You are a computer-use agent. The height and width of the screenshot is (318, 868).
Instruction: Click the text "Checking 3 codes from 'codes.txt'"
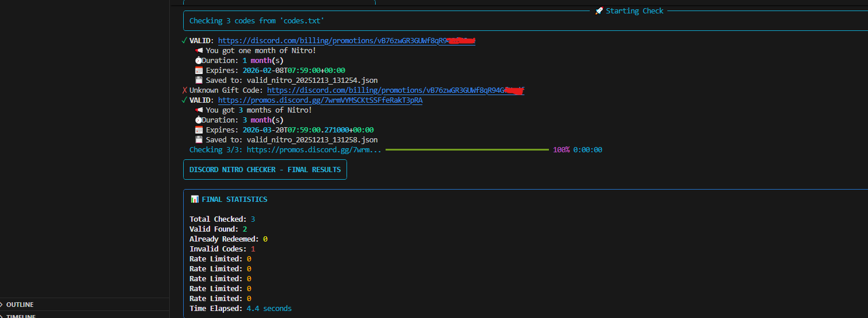(257, 21)
